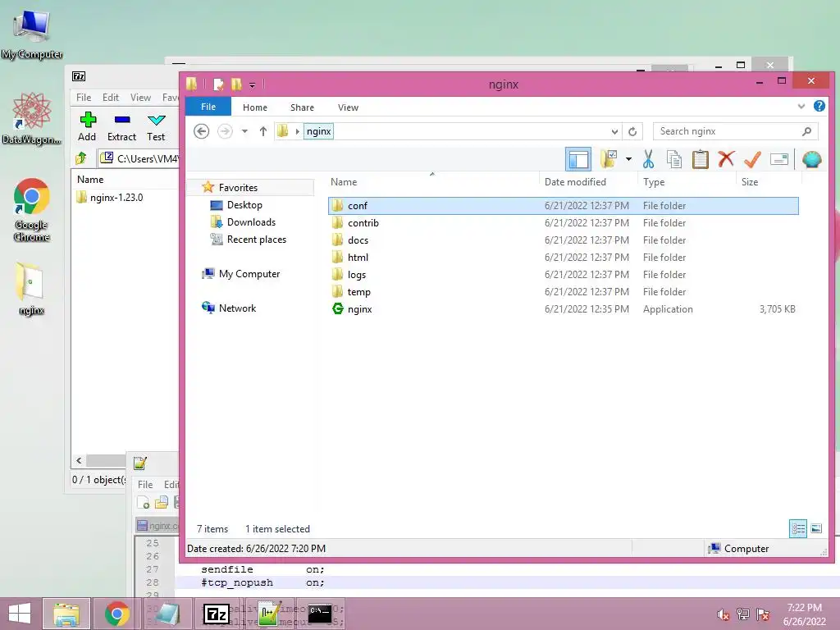Switch to the View ribbon tab

point(348,107)
